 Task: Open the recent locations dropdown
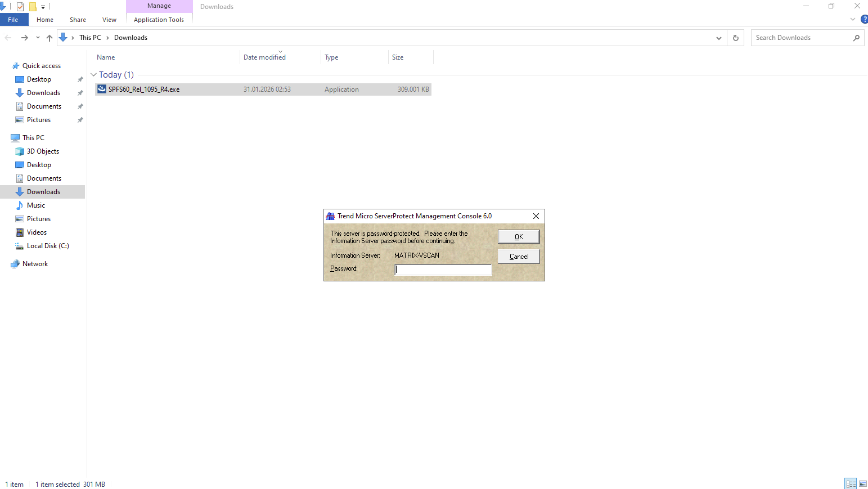pos(38,38)
